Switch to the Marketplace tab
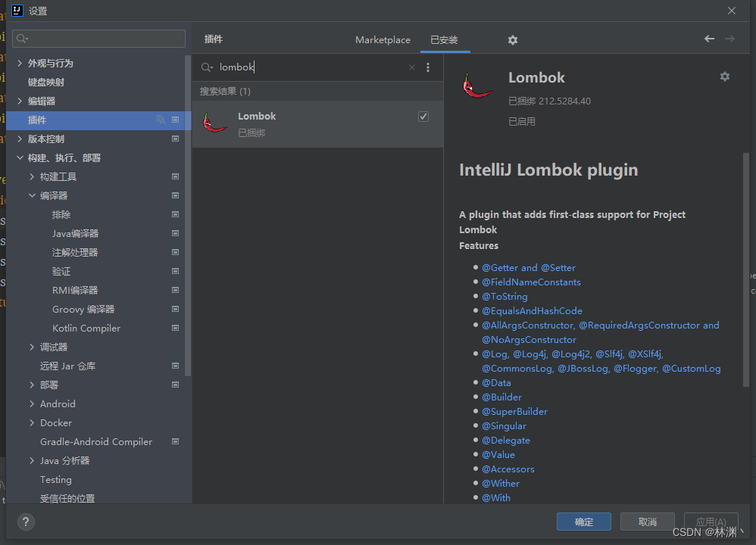This screenshot has width=756, height=545. pyautogui.click(x=383, y=40)
